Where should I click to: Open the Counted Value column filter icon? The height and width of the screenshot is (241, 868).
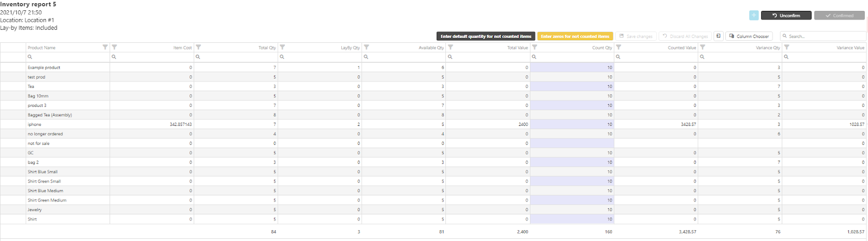point(619,47)
